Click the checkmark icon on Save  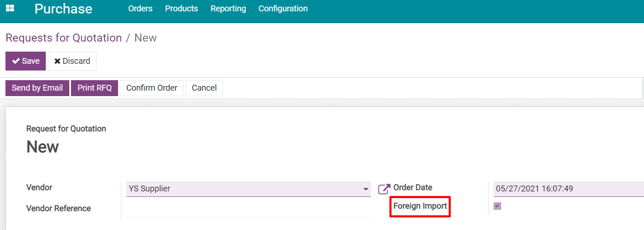click(x=16, y=61)
